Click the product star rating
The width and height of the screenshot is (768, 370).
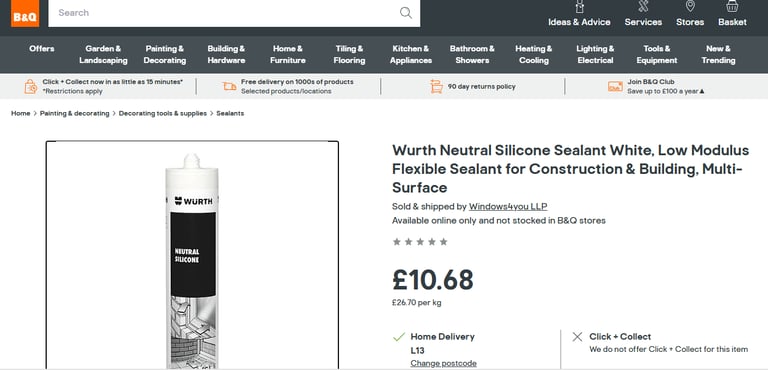(420, 242)
